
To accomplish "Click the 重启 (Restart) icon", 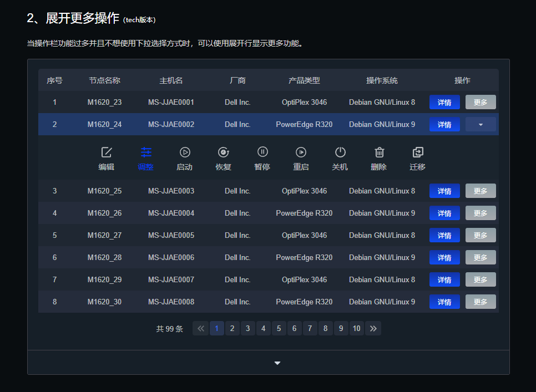I will [x=301, y=152].
